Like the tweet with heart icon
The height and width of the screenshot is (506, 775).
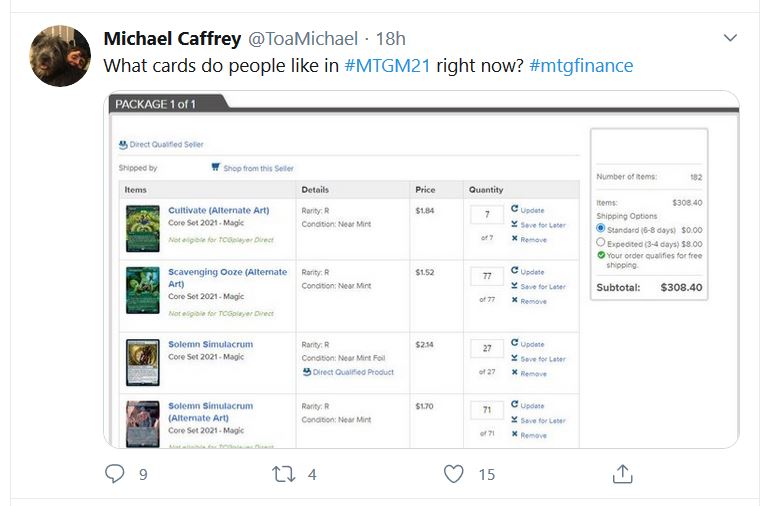pos(454,474)
